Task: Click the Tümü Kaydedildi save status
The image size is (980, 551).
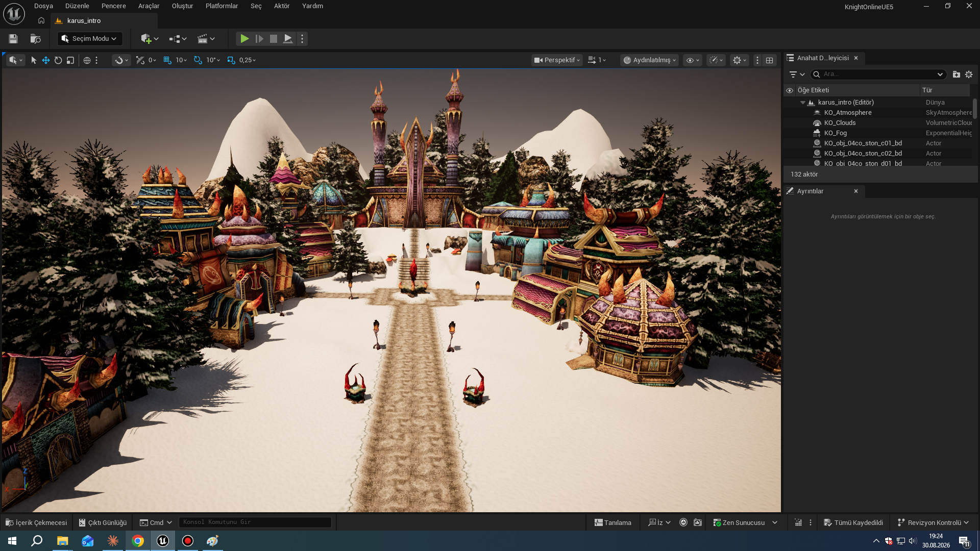Action: pyautogui.click(x=853, y=522)
